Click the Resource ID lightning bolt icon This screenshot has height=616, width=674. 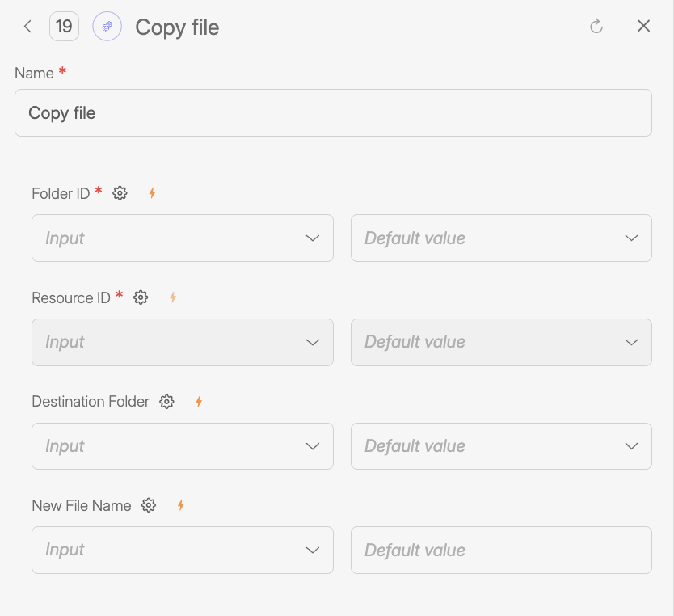(x=173, y=297)
